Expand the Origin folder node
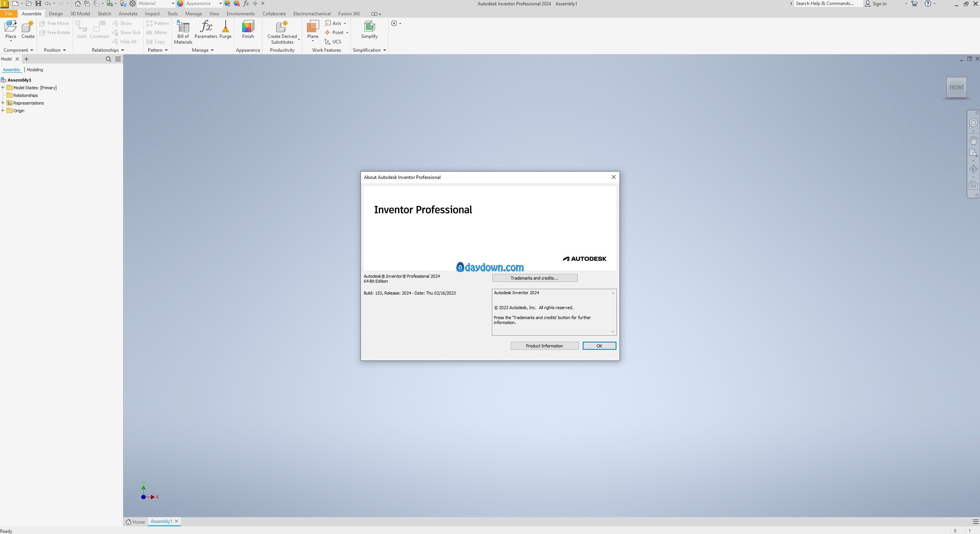 click(3, 111)
